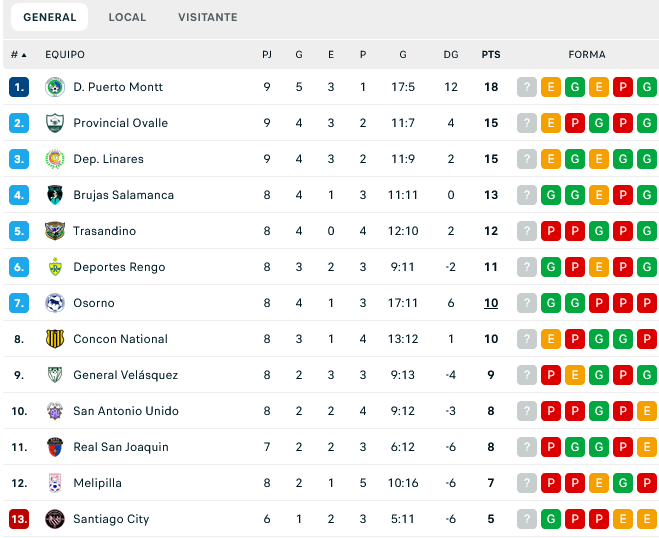This screenshot has height=538, width=659.
Task: Switch to the VISITANTE tab
Action: pyautogui.click(x=208, y=17)
